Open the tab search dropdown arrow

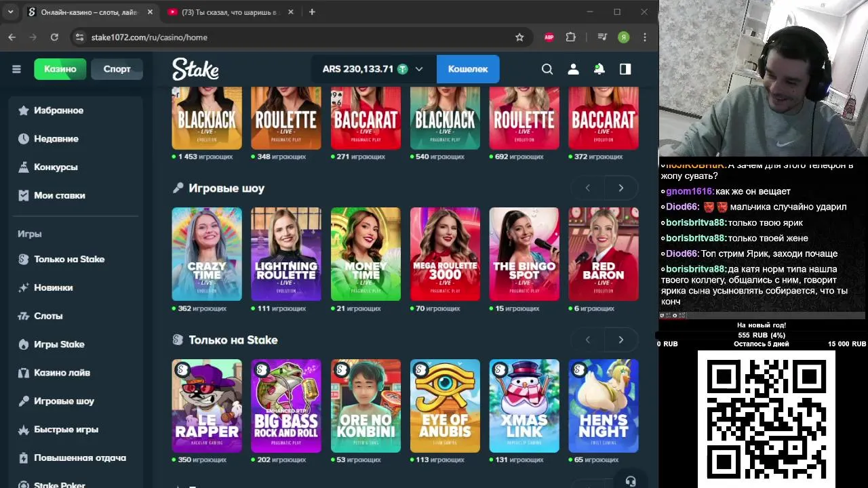10,12
